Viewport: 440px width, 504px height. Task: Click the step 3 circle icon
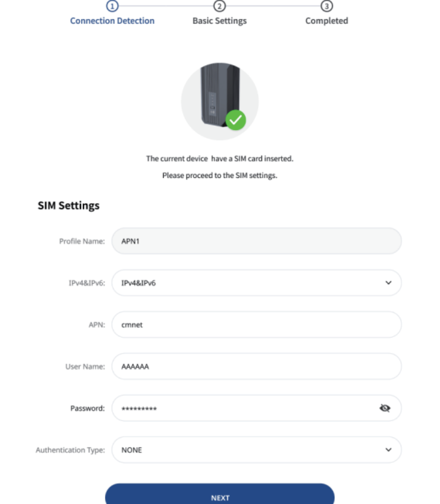pos(327,6)
